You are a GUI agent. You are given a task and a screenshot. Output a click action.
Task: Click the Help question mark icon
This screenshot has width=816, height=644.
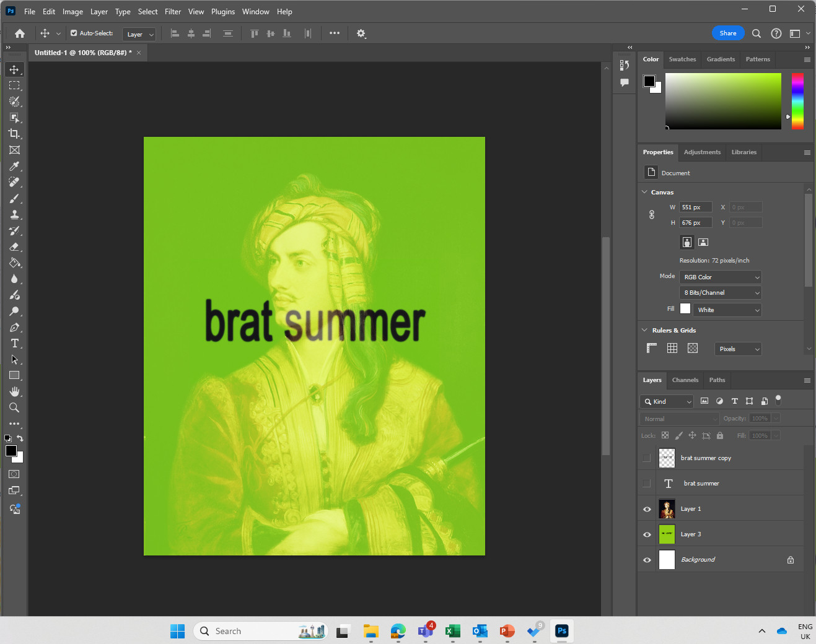(776, 33)
